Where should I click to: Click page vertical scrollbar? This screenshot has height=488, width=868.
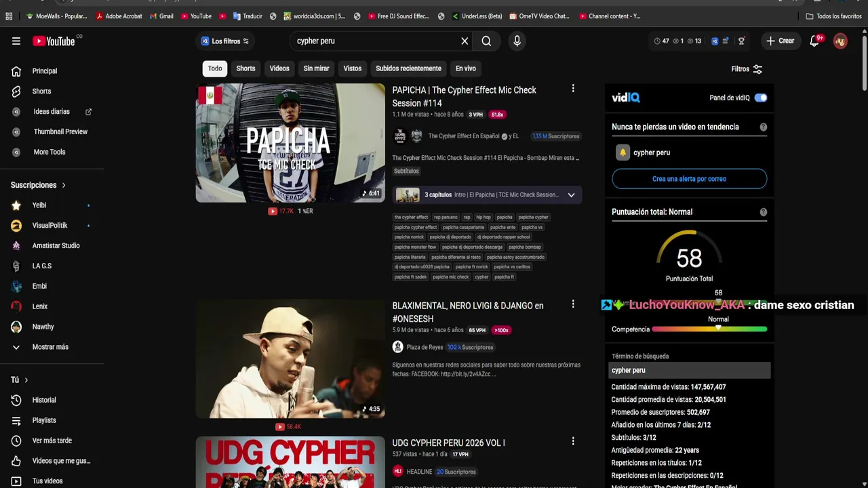coord(864,61)
